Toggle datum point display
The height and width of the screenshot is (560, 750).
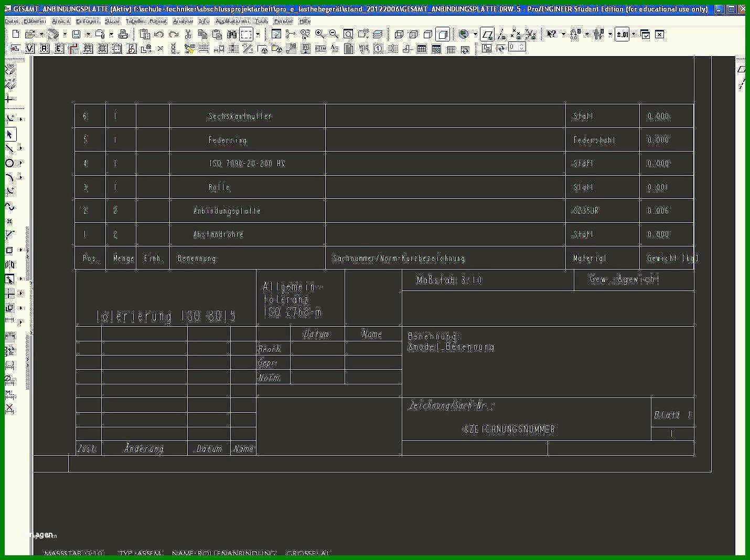(x=517, y=34)
